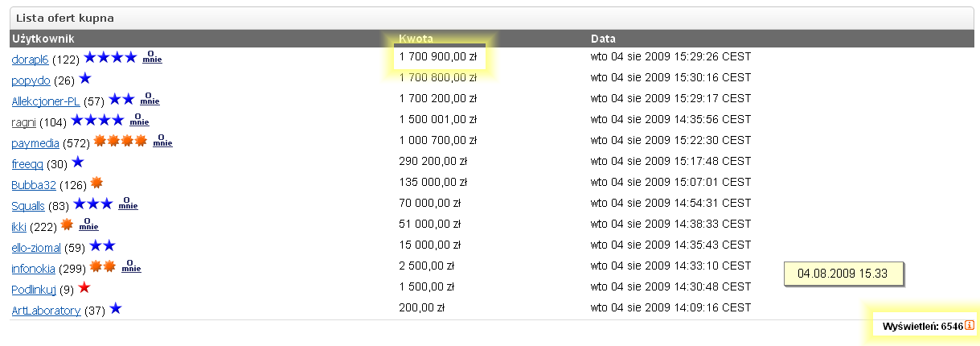Click the Data column header
Screen dimensions: 980x346
pyautogui.click(x=604, y=38)
